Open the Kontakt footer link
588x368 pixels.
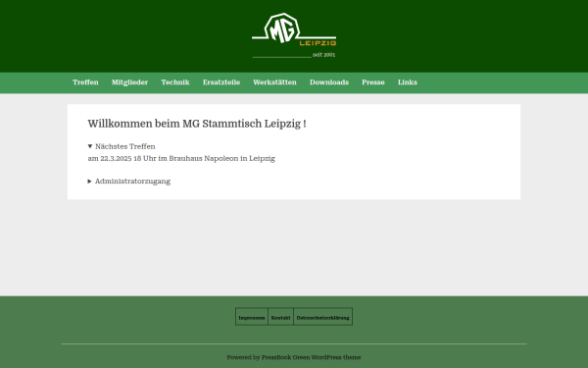280,318
